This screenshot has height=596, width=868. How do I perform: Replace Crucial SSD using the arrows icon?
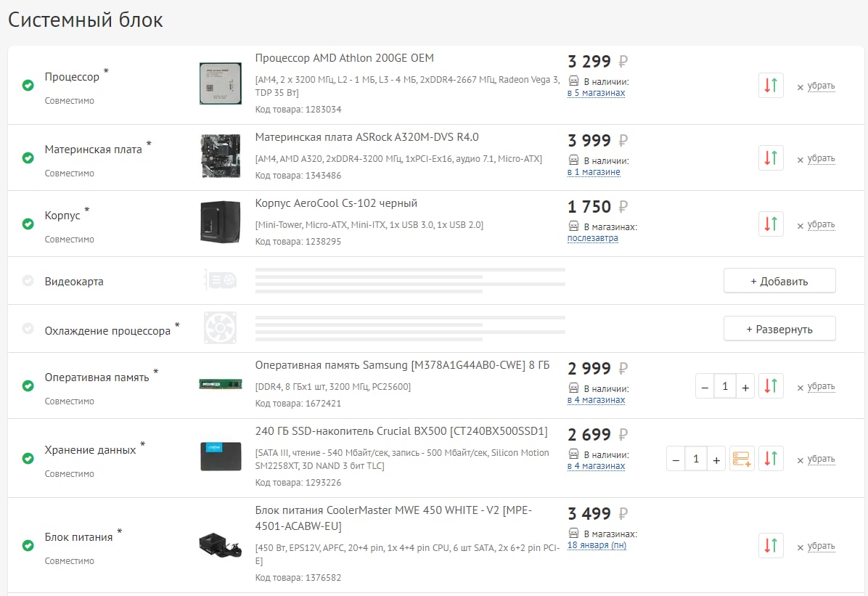click(x=771, y=459)
